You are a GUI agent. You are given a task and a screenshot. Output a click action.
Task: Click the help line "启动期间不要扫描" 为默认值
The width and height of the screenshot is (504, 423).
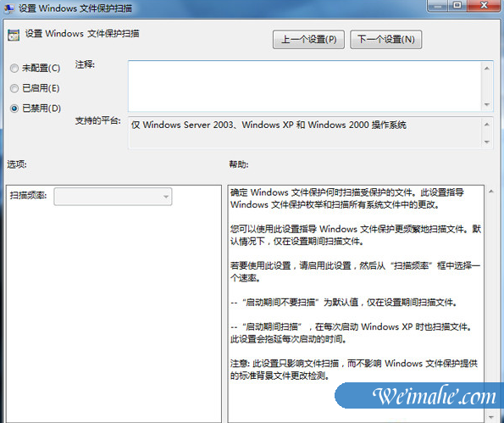pyautogui.click(x=344, y=303)
